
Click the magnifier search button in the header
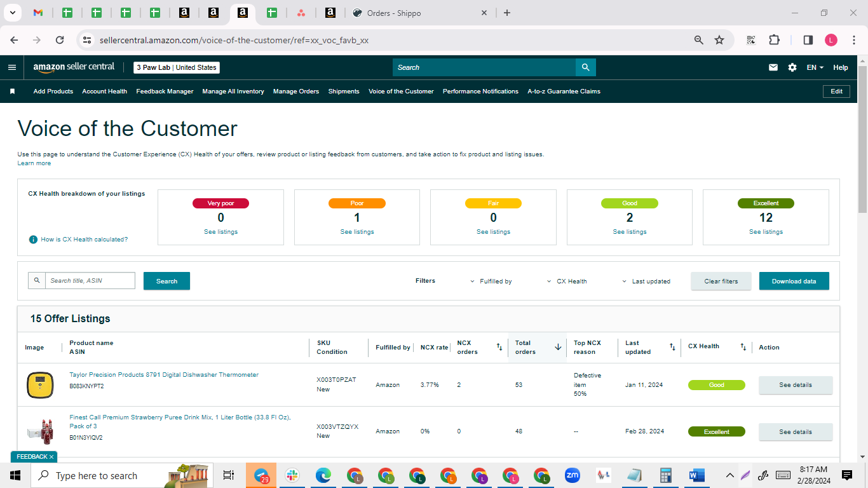585,67
